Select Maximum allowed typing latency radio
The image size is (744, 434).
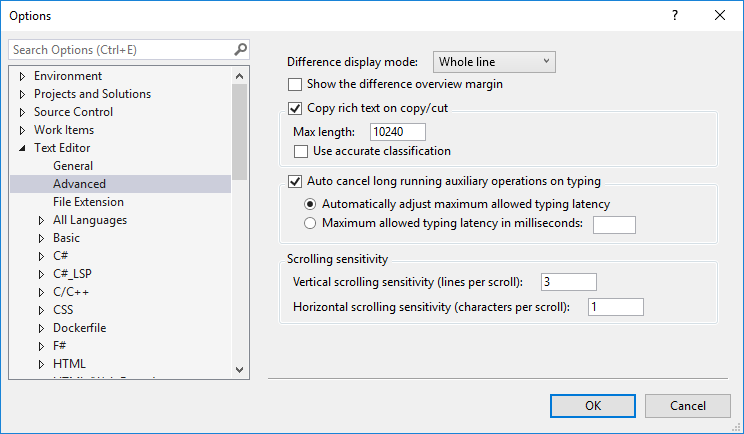pos(310,223)
